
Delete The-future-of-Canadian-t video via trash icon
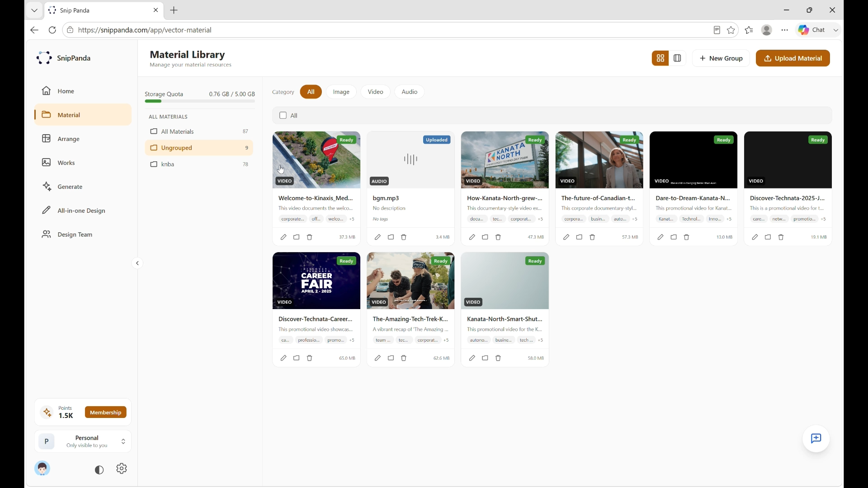[x=592, y=237]
